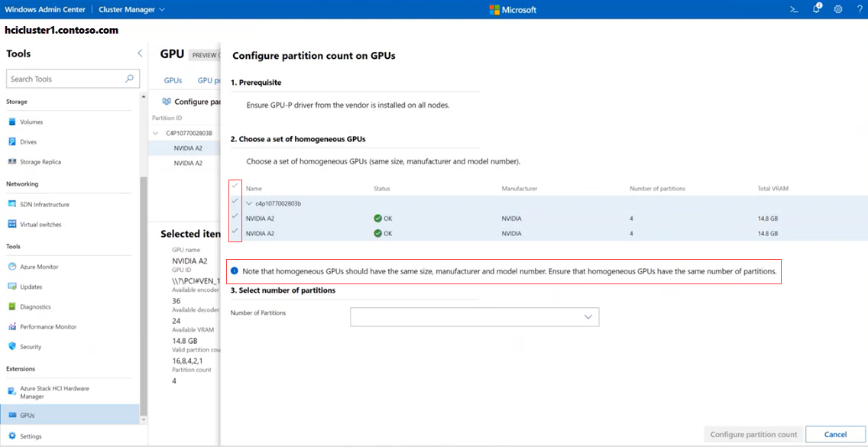The width and height of the screenshot is (868, 447).
Task: Open the PowerShell console from the title bar
Action: [x=793, y=9]
